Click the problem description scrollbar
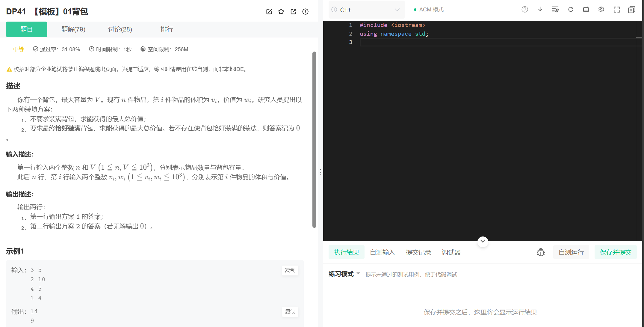This screenshot has height=327, width=644. pyautogui.click(x=314, y=139)
